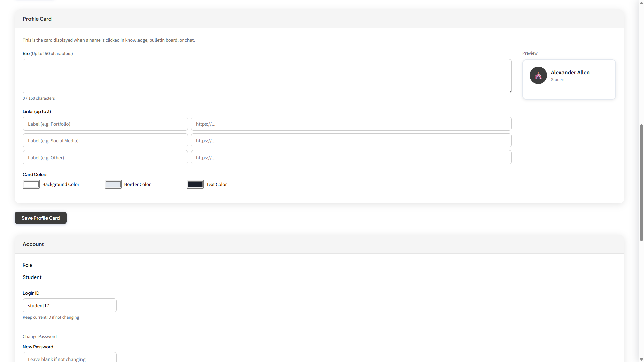This screenshot has height=362, width=644.
Task: Focus the URL field beside Other label
Action: point(351,157)
